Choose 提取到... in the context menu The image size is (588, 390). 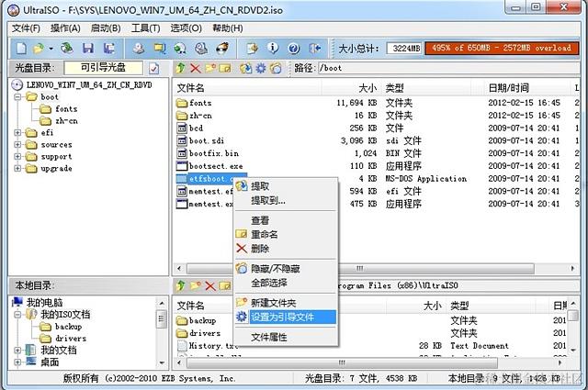pyautogui.click(x=285, y=200)
